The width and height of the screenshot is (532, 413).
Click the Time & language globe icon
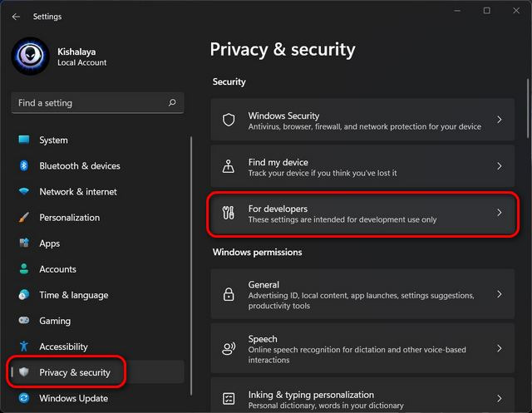pyautogui.click(x=24, y=295)
